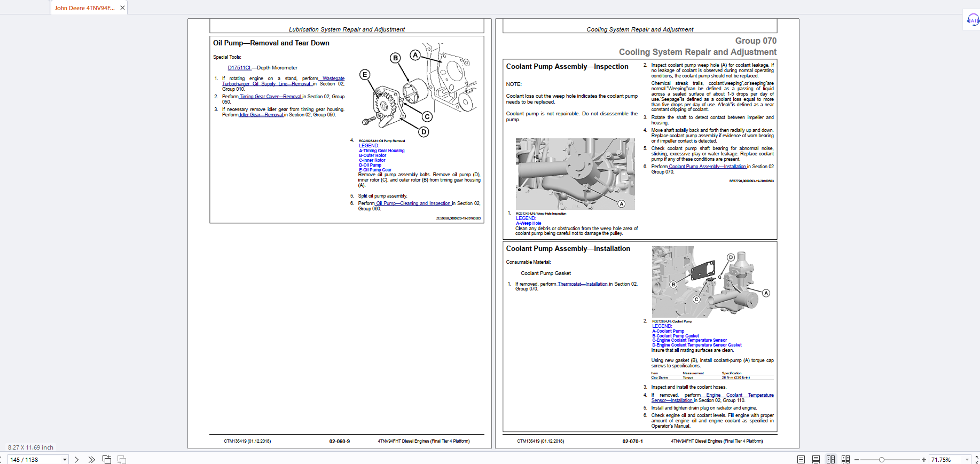Select two-page facing view
980x464 pixels.
(x=830, y=460)
